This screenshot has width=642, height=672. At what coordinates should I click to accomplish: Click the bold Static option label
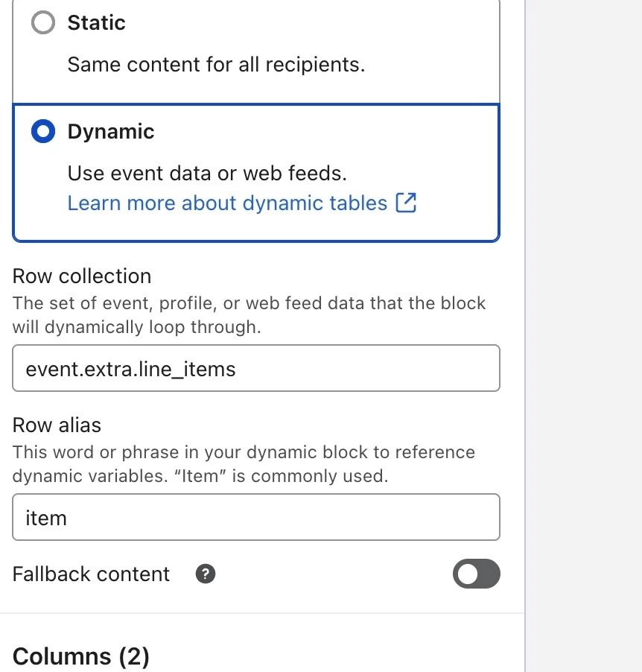tap(96, 23)
